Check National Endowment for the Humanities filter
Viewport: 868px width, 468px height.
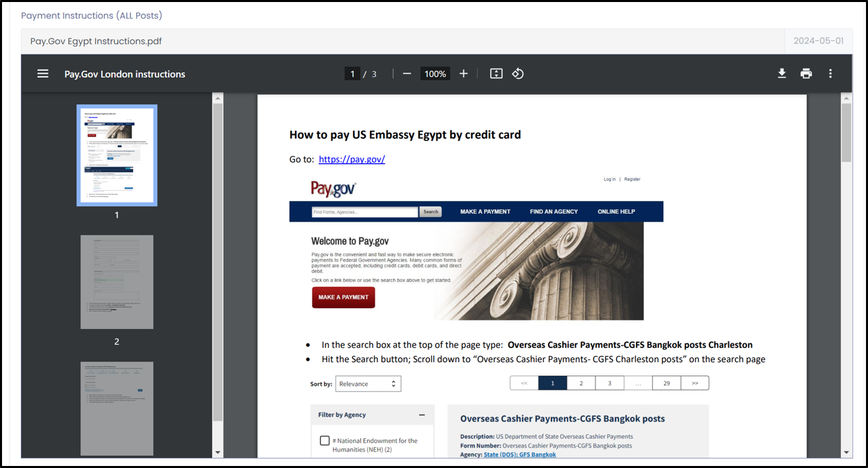pyautogui.click(x=325, y=441)
